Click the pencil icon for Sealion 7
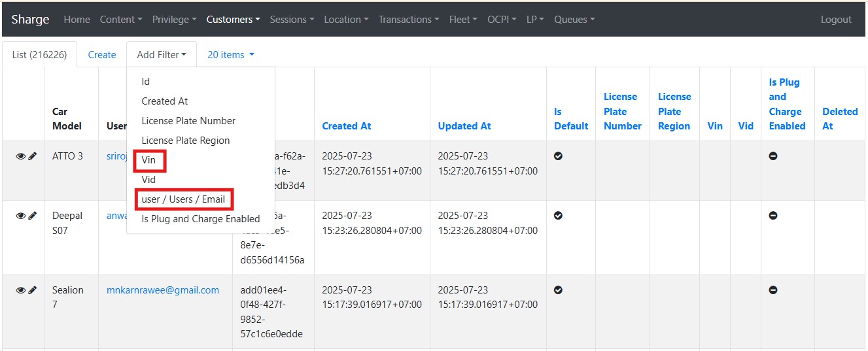 tap(33, 290)
